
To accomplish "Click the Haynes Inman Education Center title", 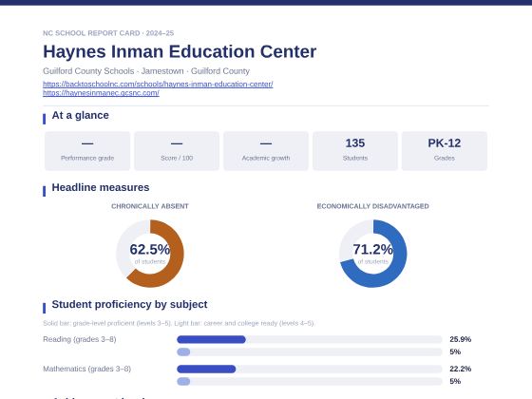I will (x=180, y=51).
